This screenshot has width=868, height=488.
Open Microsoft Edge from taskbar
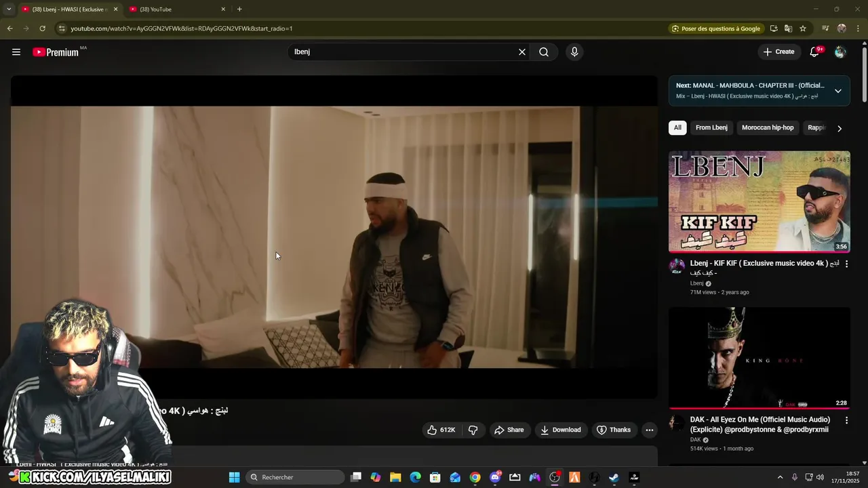[415, 477]
